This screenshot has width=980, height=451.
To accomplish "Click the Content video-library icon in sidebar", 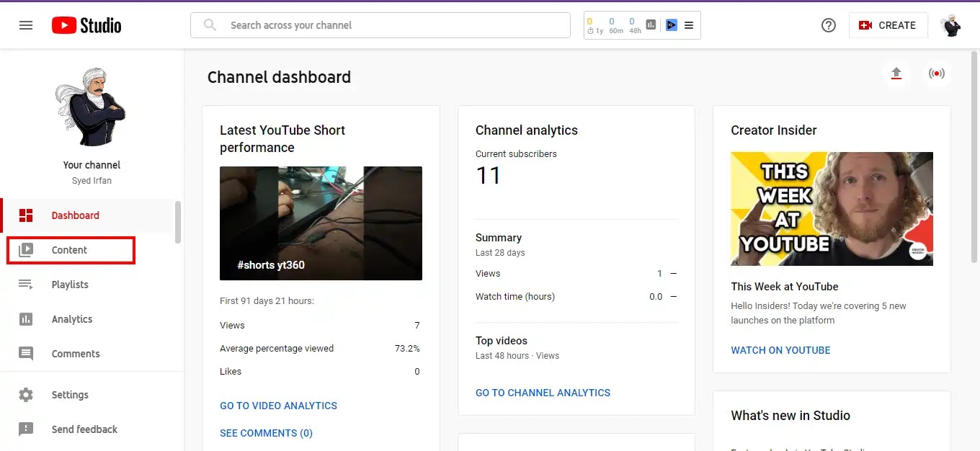I will [26, 250].
